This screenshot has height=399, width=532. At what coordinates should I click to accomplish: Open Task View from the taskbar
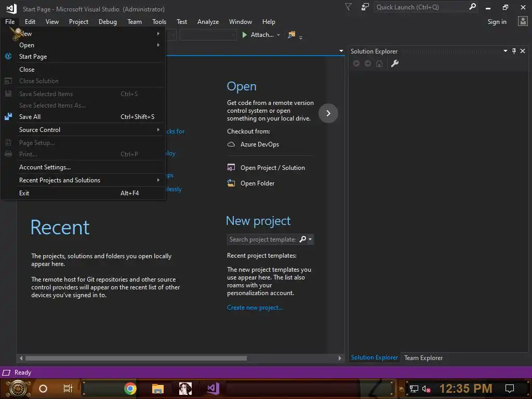68,389
